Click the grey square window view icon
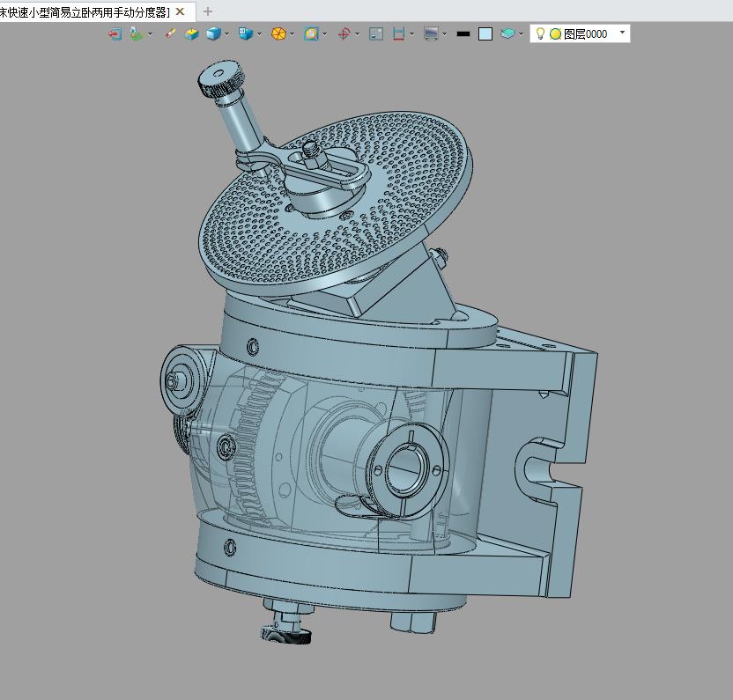Screen dimensions: 733x700 click(x=376, y=34)
